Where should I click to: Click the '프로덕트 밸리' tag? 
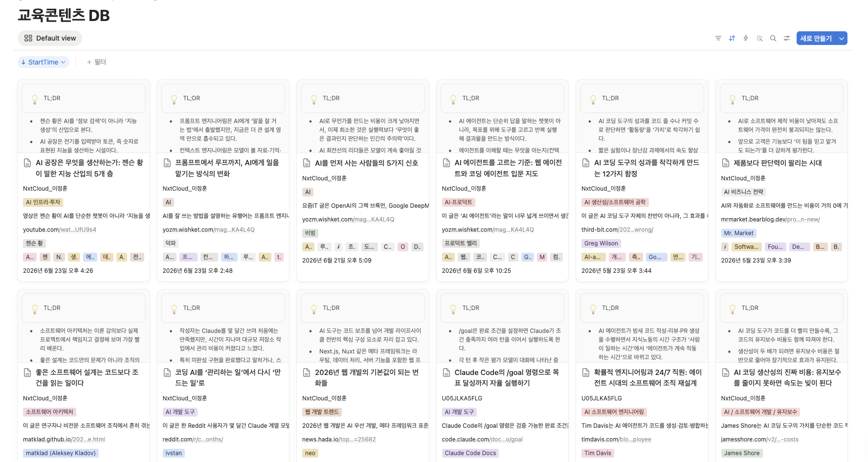[460, 243]
